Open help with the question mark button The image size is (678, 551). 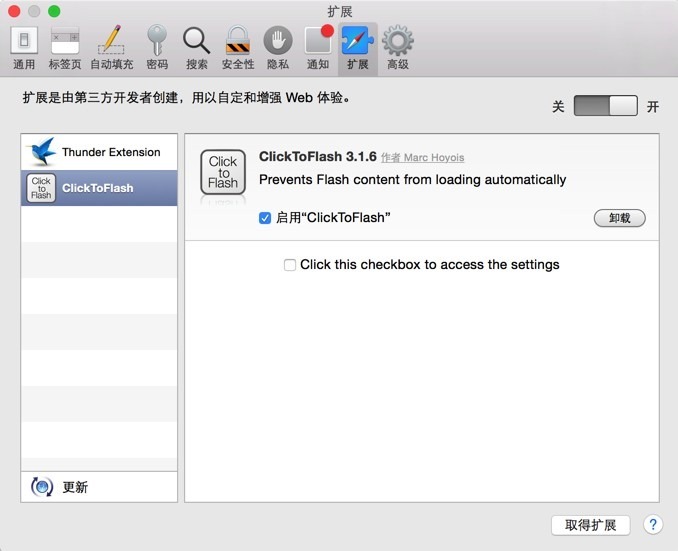pyautogui.click(x=653, y=525)
